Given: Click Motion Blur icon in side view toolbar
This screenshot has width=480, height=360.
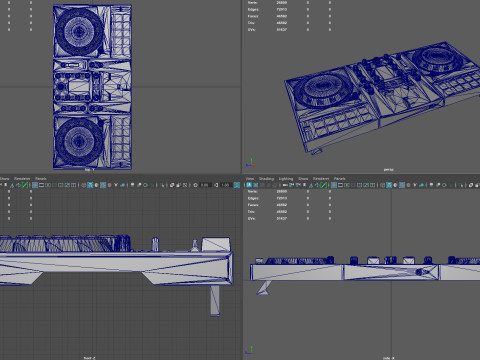Looking at the screenshot, I should pyautogui.click(x=438, y=185).
